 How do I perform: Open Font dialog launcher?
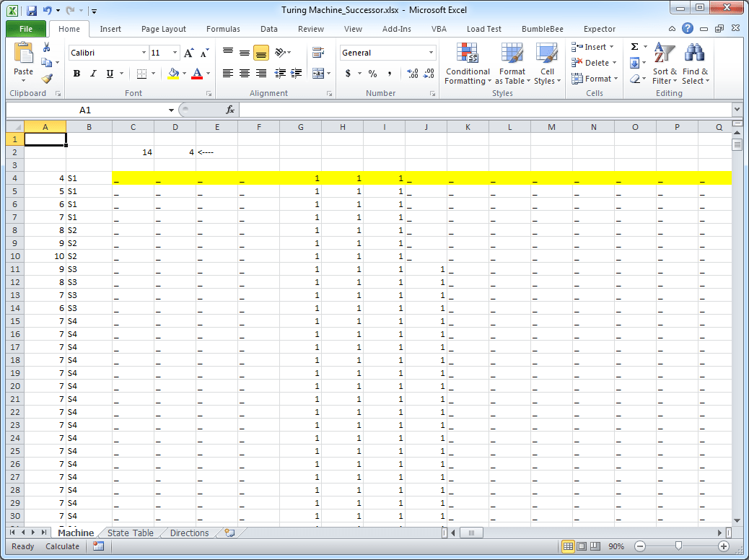coord(209,94)
